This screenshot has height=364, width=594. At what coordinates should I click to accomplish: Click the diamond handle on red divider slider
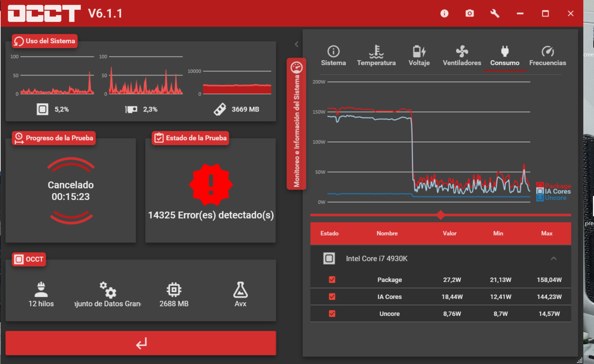pos(441,215)
